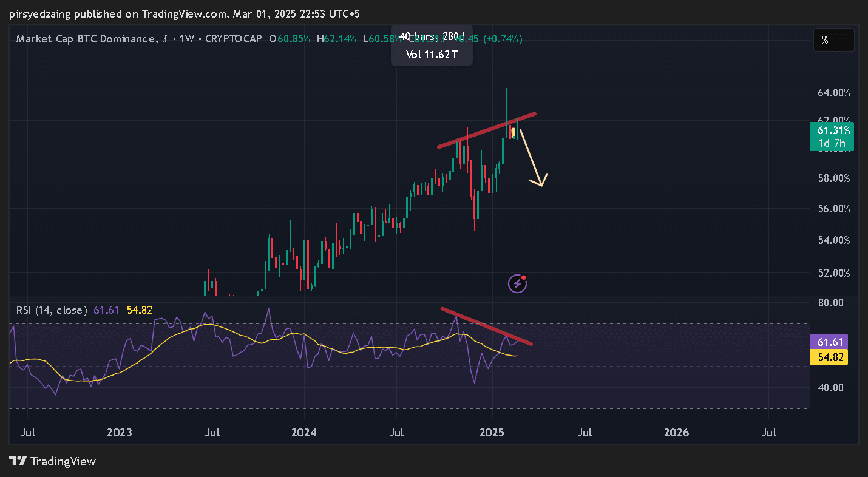Click the purple 61.61 value in RSI legend
Image resolution: width=868 pixels, height=477 pixels.
106,310
